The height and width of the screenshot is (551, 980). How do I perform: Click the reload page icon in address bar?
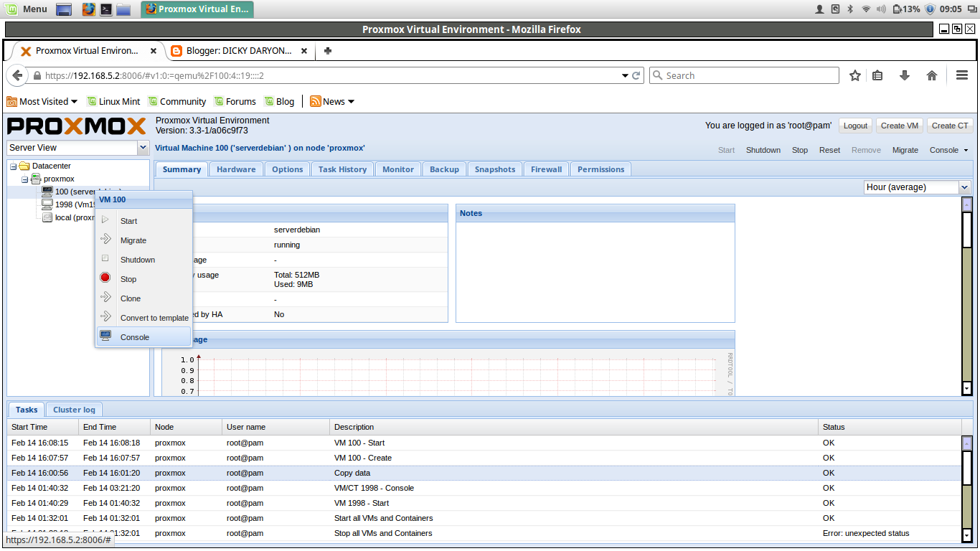coord(636,75)
